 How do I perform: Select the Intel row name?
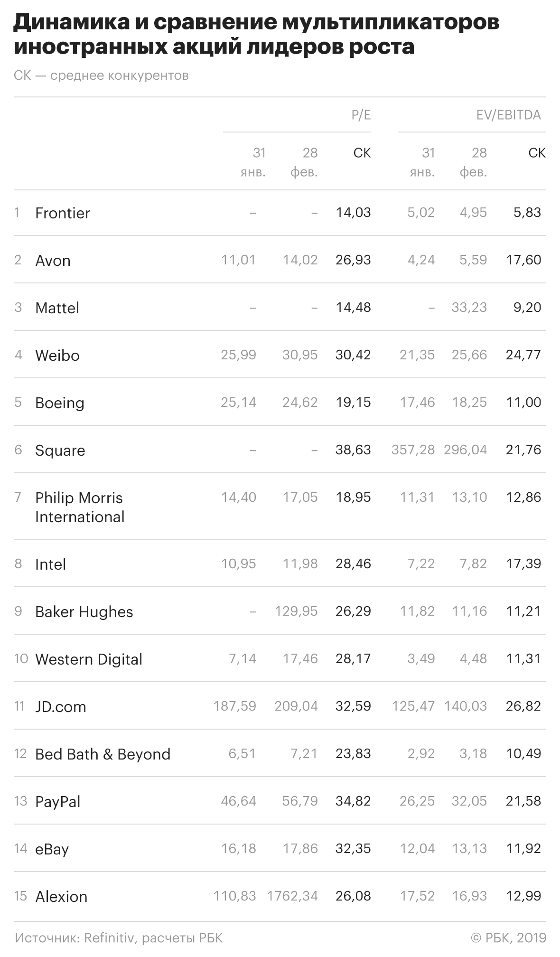50,564
